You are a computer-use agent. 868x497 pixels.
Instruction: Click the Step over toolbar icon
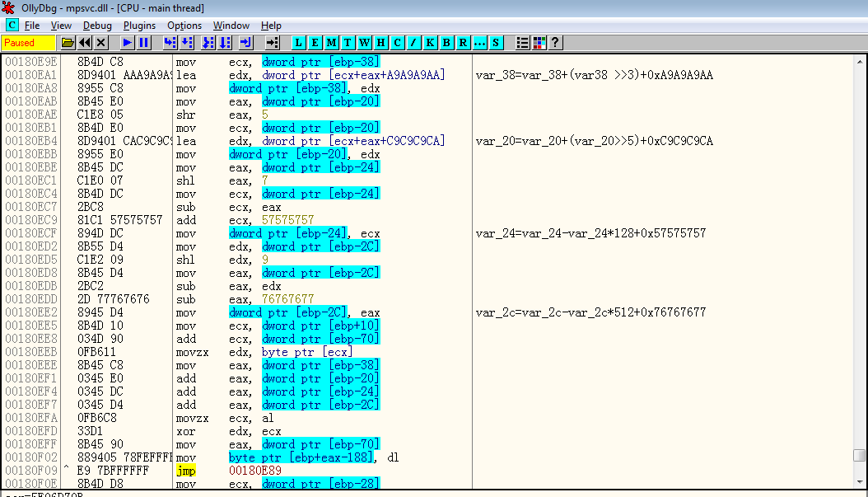[187, 43]
